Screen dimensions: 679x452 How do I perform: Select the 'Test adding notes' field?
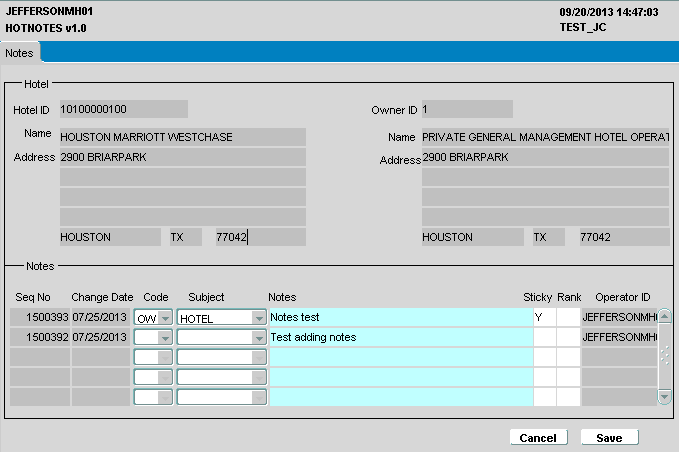(400, 338)
